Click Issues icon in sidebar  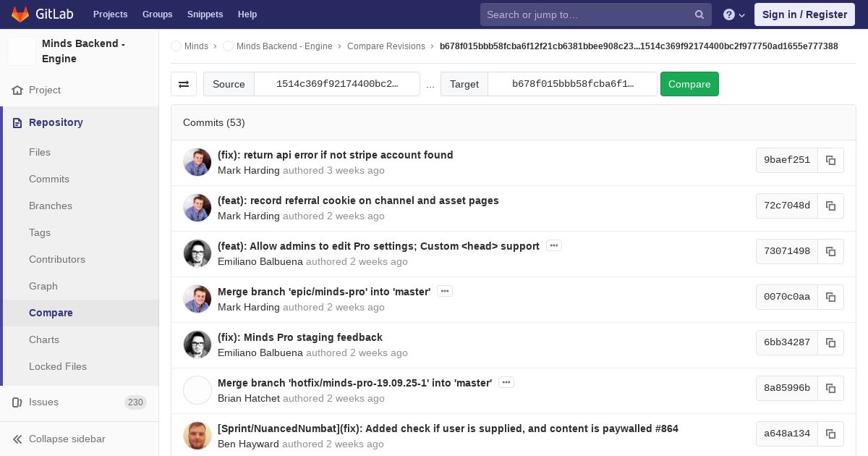pyautogui.click(x=17, y=402)
